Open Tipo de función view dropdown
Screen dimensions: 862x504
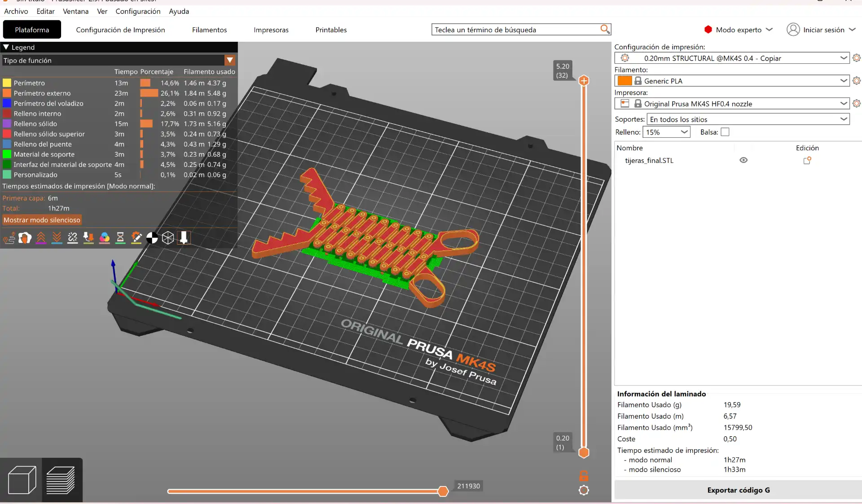click(x=230, y=60)
